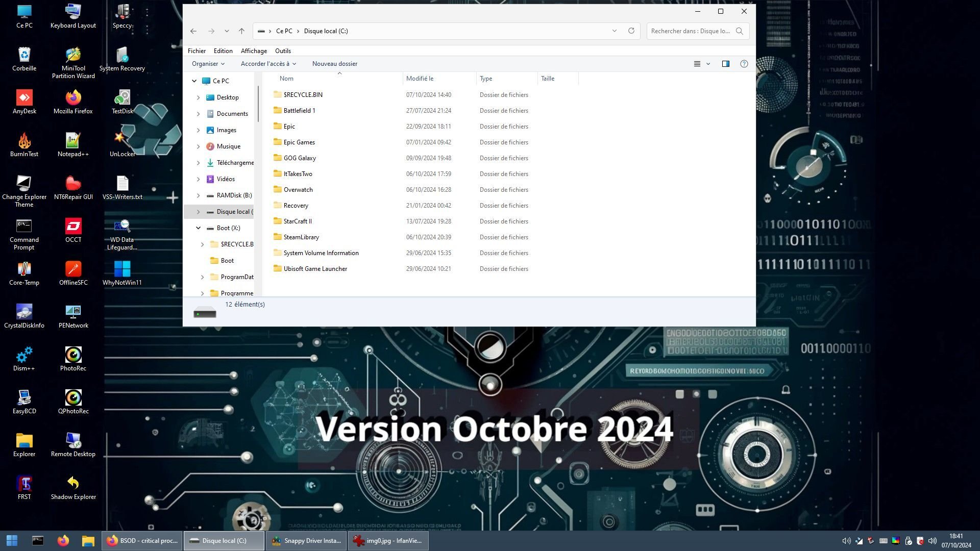Open command prompt pinned taskbar icon
The width and height of the screenshot is (980, 551).
[38, 541]
